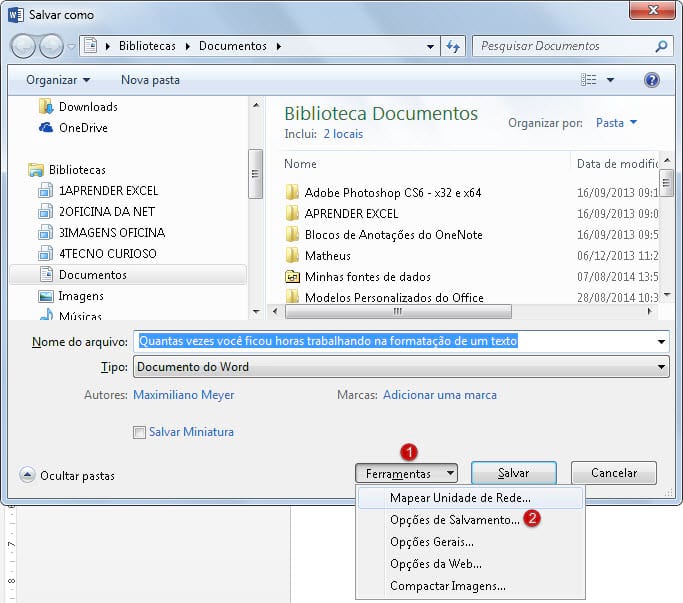Open the Tipo file format dropdown
Image resolution: width=683 pixels, height=603 pixels.
[400, 367]
